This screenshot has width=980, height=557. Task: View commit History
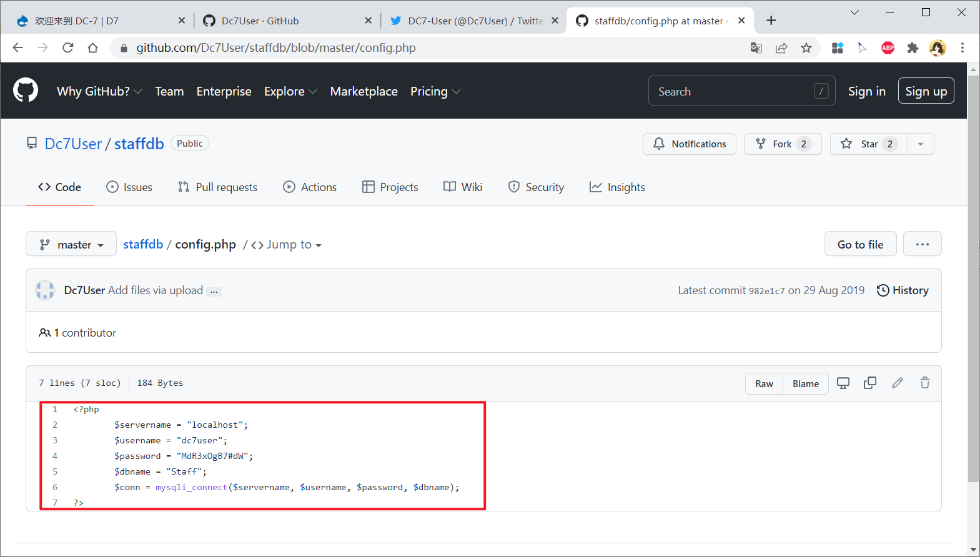click(x=903, y=290)
